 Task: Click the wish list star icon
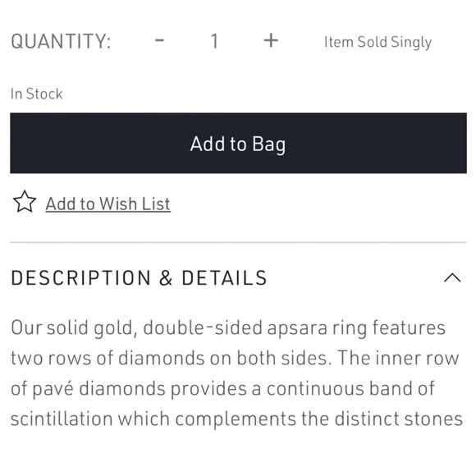coord(25,202)
